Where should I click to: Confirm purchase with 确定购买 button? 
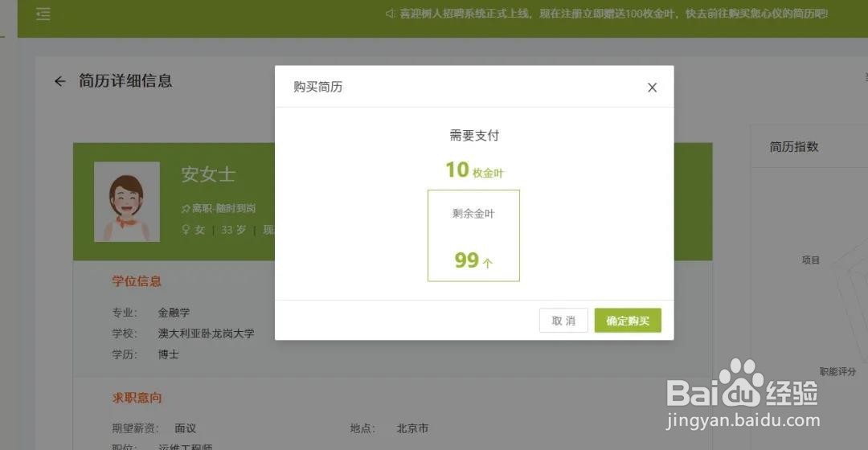[628, 321]
